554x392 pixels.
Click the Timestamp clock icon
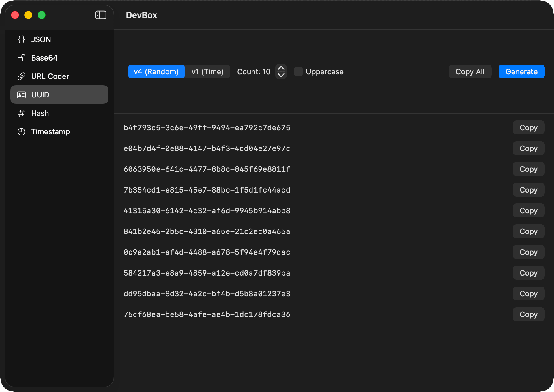click(21, 132)
